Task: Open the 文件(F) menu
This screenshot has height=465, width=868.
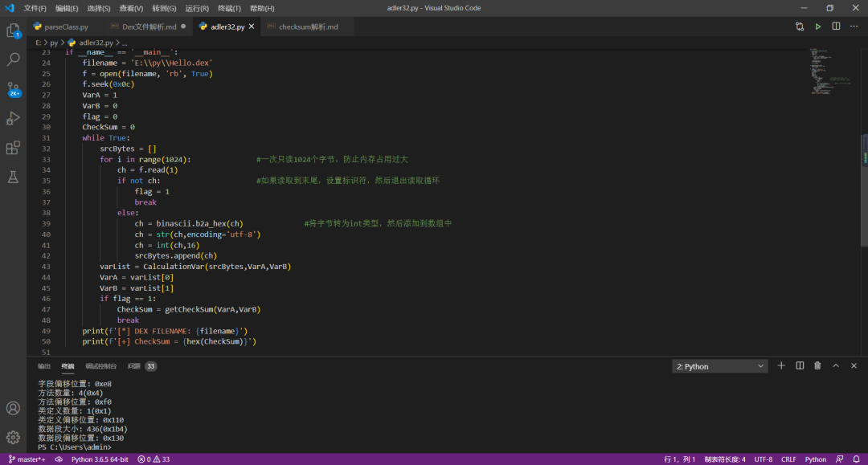Action: click(35, 8)
